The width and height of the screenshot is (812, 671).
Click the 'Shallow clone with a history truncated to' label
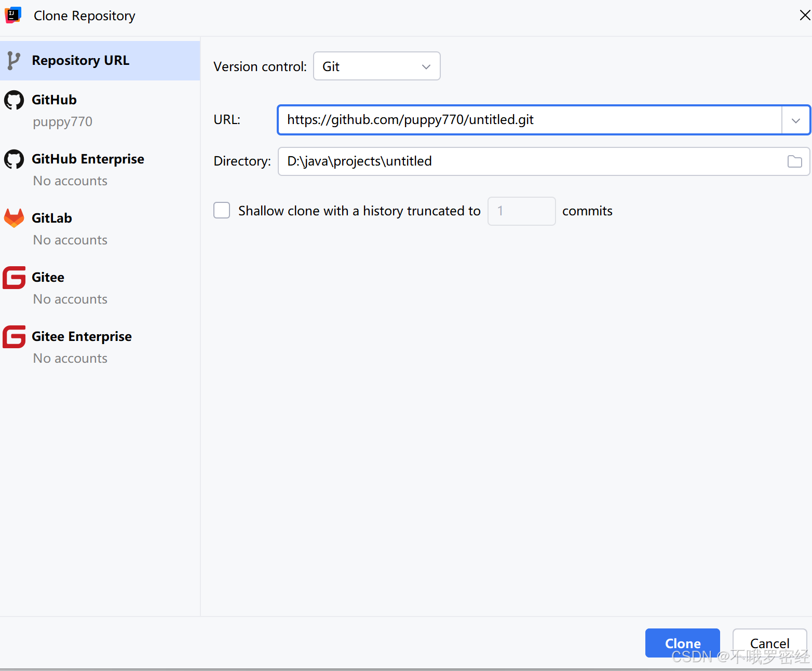pyautogui.click(x=359, y=211)
